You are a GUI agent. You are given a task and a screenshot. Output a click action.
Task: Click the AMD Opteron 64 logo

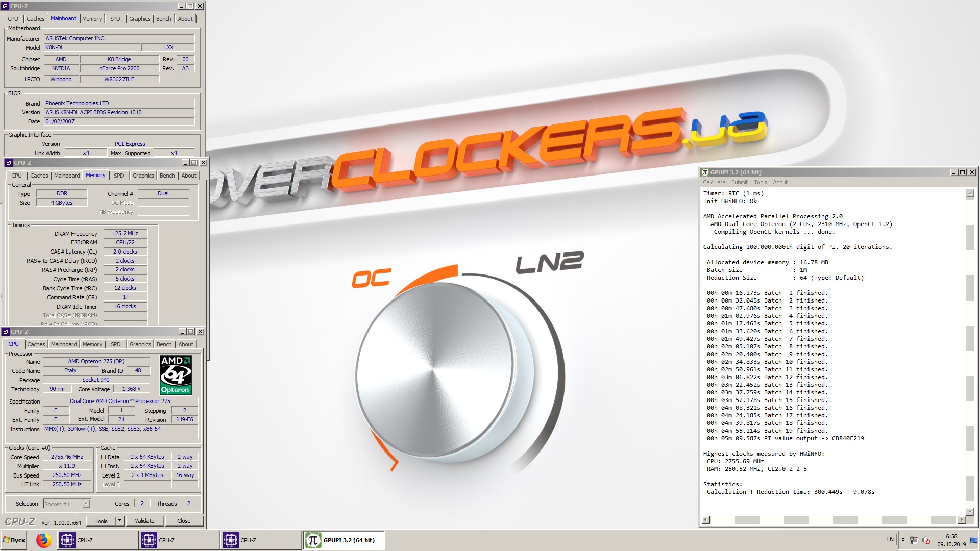pos(176,375)
